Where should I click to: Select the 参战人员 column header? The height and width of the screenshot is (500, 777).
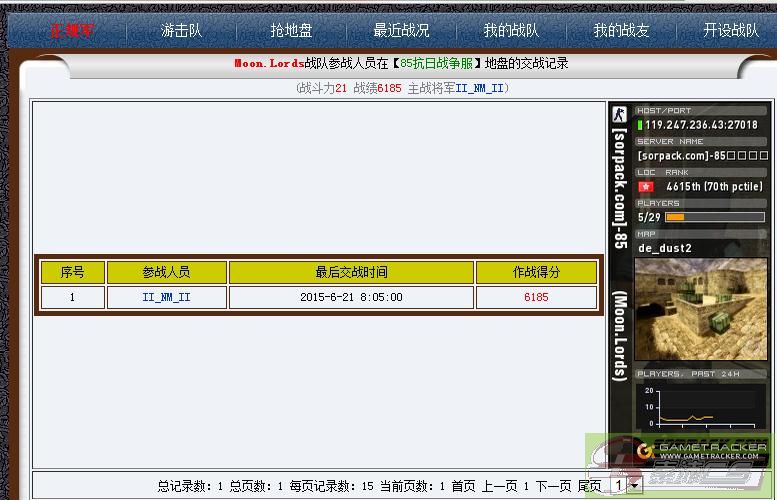coord(166,272)
